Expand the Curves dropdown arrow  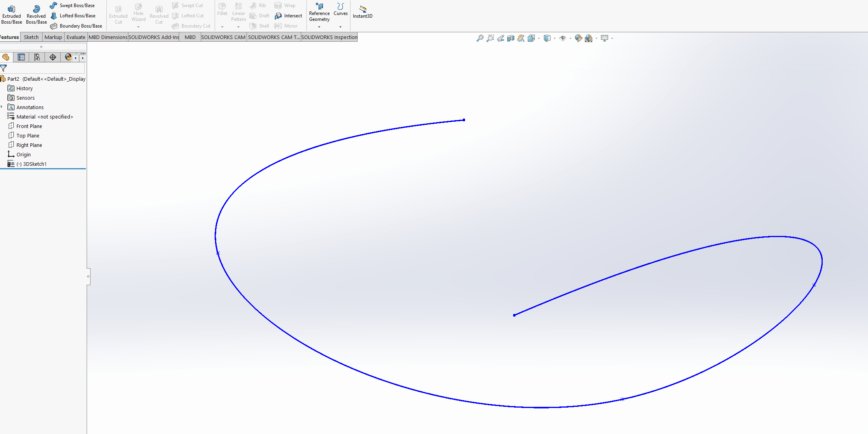[x=340, y=27]
